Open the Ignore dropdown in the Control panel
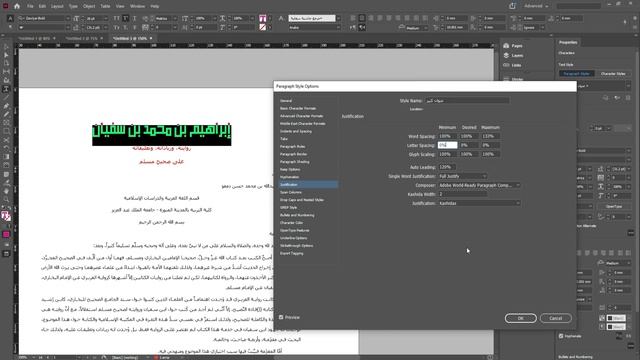 (x=533, y=27)
